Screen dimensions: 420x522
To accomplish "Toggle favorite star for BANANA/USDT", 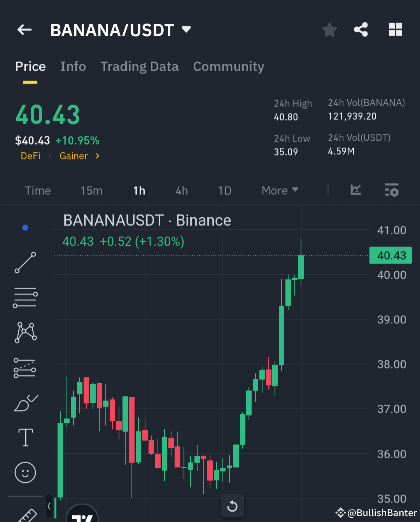I will (x=329, y=29).
